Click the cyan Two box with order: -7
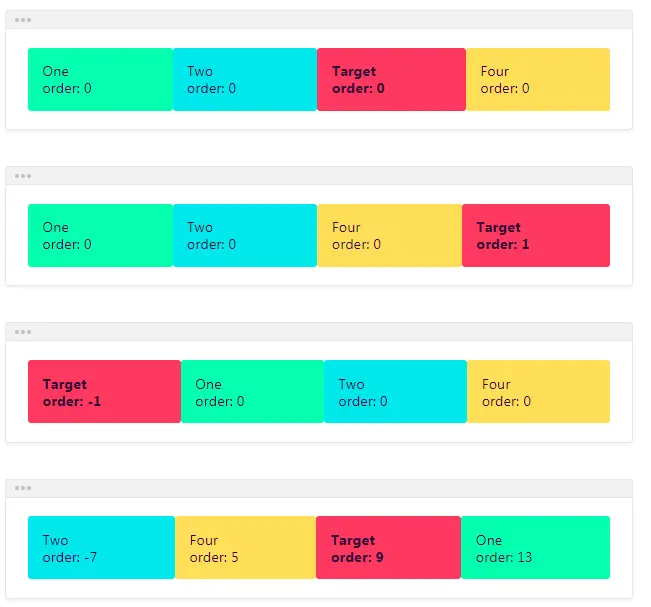The width and height of the screenshot is (651, 607). coord(102,547)
